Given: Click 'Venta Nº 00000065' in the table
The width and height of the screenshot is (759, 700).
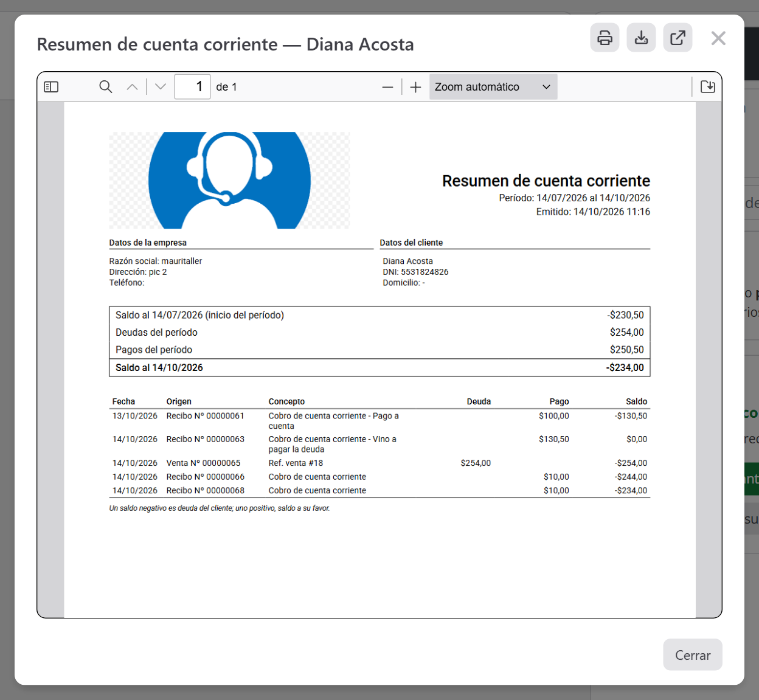Looking at the screenshot, I should 204,463.
